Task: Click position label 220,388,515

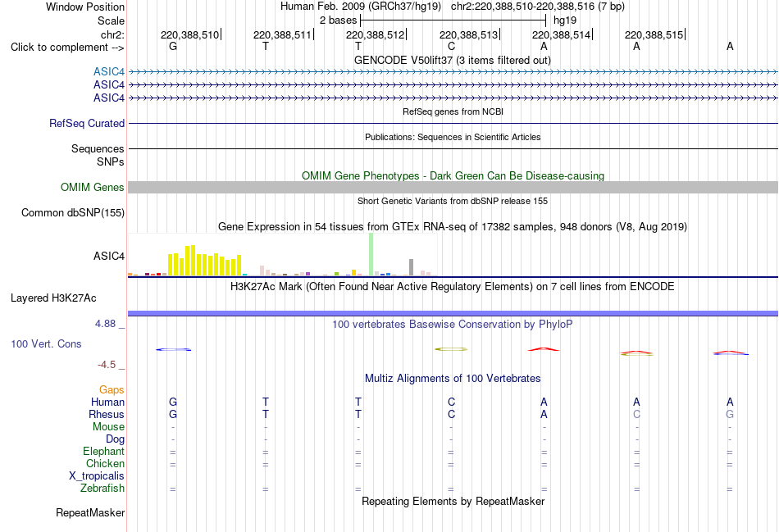Action: click(654, 34)
